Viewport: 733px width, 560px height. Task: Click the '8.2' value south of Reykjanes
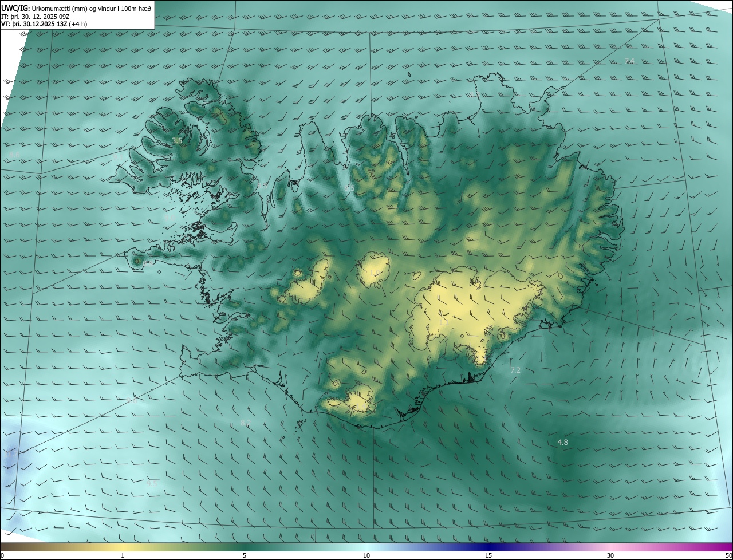[x=246, y=424]
